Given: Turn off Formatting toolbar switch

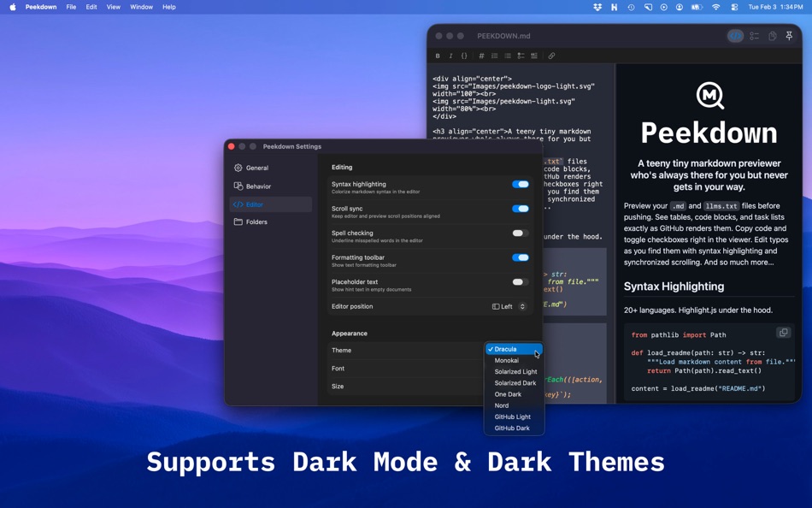Looking at the screenshot, I should pos(520,257).
